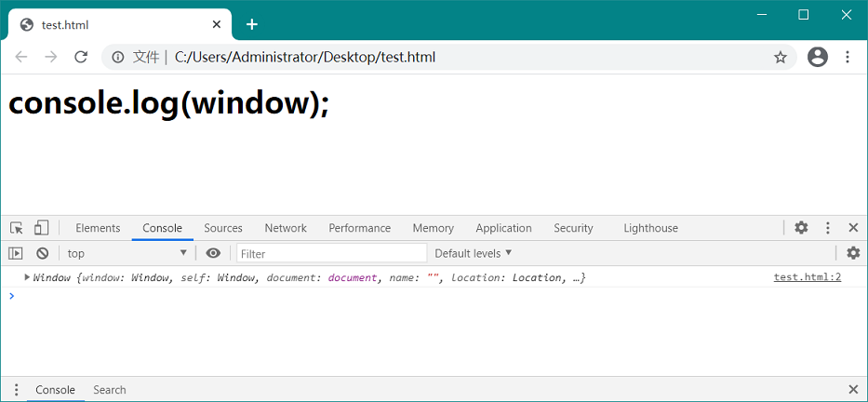This screenshot has width=868, height=402.
Task: Switch to the Elements tab
Action: [x=98, y=228]
